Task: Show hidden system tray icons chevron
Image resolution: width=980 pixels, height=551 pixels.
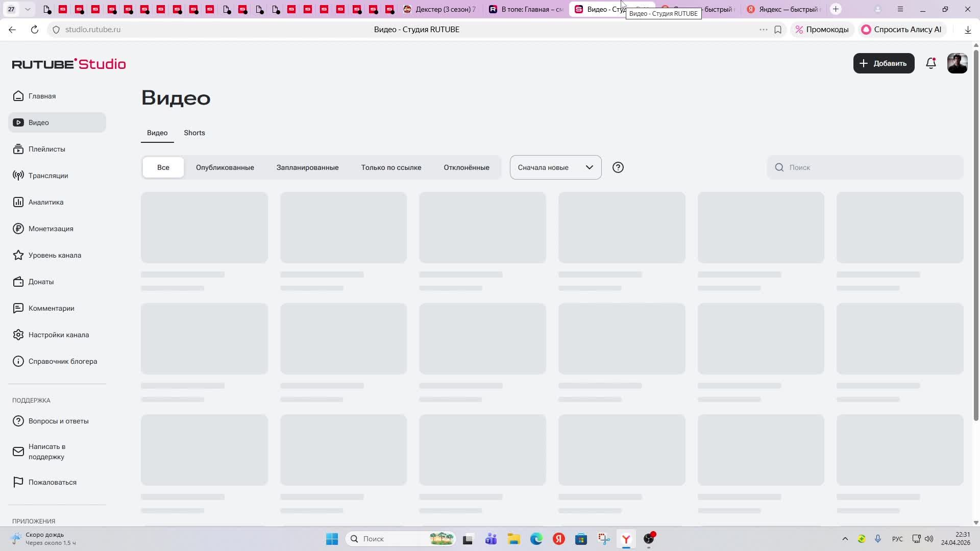Action: (x=845, y=539)
